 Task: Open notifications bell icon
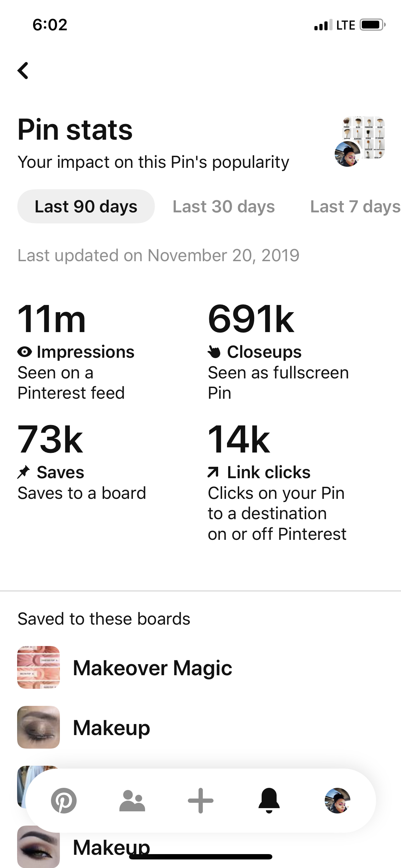pos(269,800)
